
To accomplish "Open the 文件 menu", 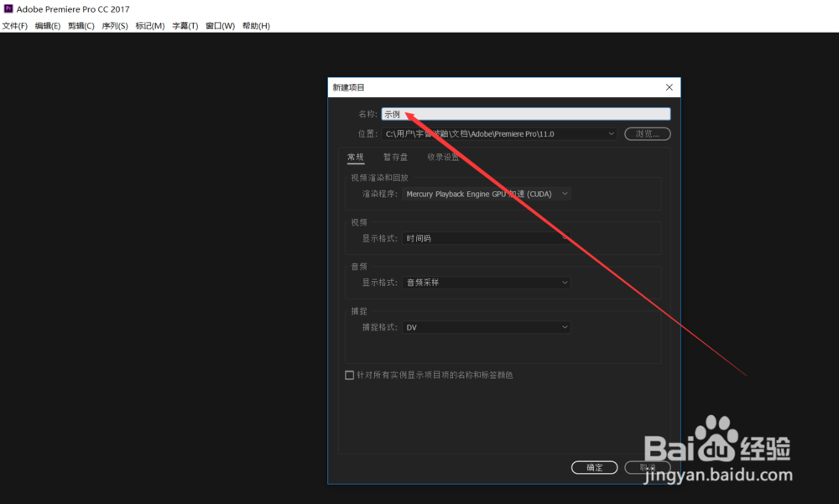I will (x=13, y=25).
